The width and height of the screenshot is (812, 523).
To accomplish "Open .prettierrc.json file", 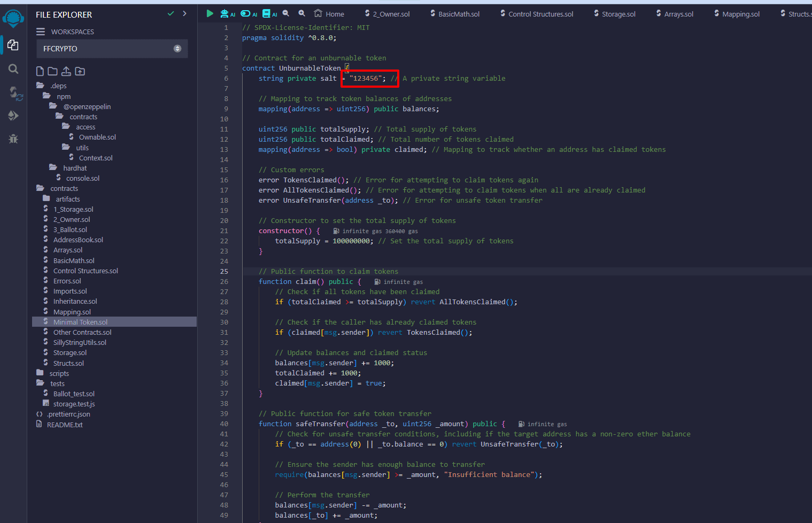I will point(63,414).
